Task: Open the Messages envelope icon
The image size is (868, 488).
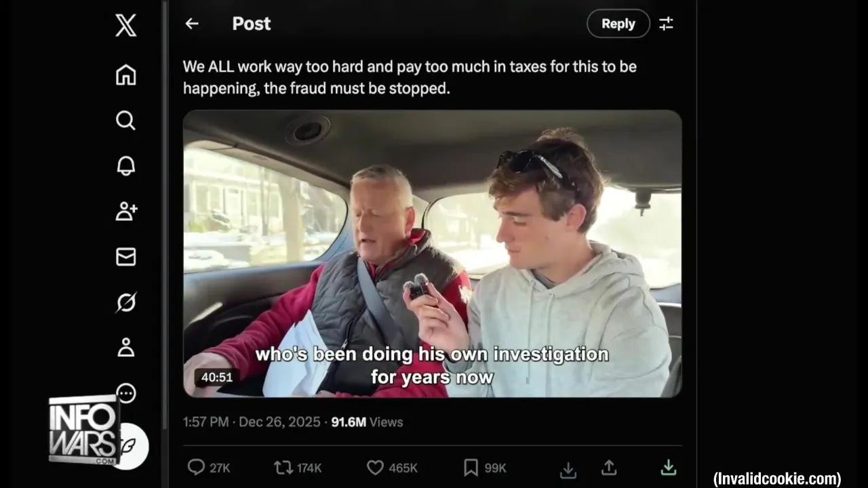Action: coord(125,256)
